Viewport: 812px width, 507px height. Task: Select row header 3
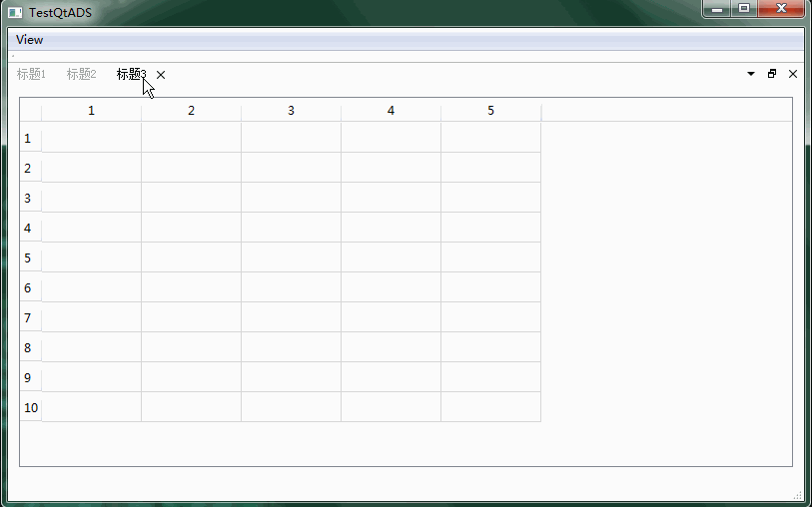tap(31, 198)
